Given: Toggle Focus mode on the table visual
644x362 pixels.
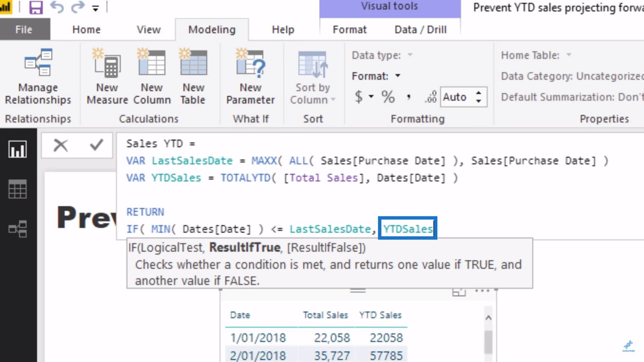Looking at the screenshot, I should coord(459,292).
